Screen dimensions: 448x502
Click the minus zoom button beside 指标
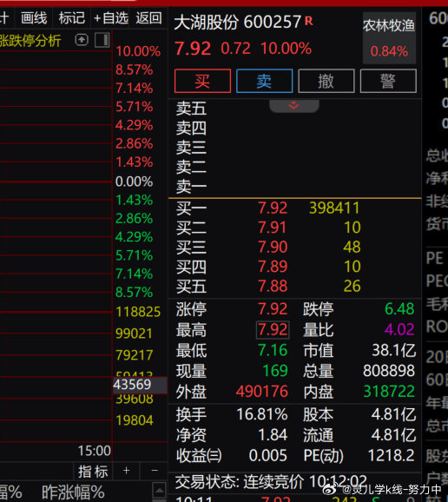pos(155,471)
